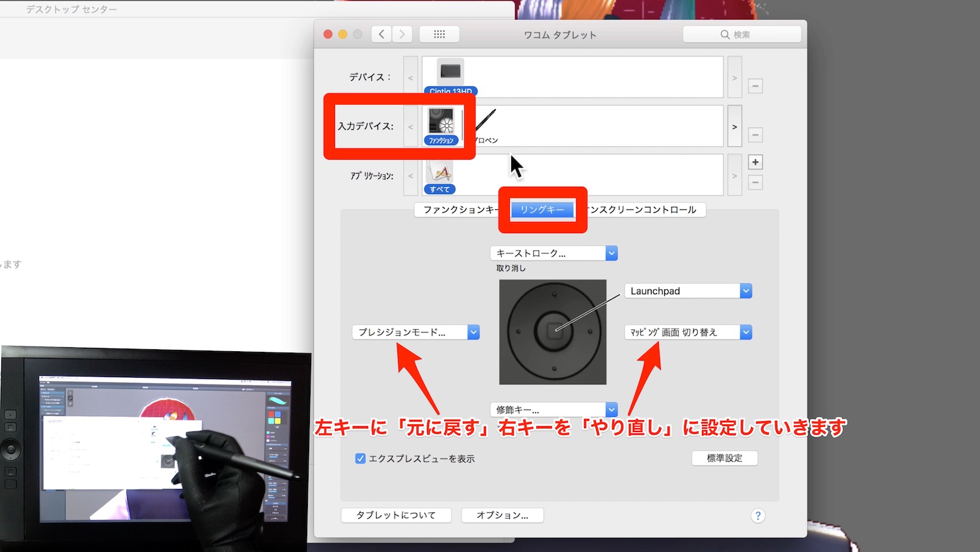Toggle エクスプレスビューを表示 checkbox

pyautogui.click(x=360, y=459)
